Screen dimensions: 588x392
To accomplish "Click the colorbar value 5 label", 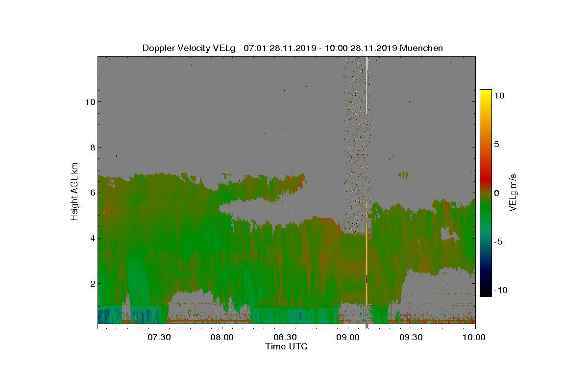I will coord(496,145).
